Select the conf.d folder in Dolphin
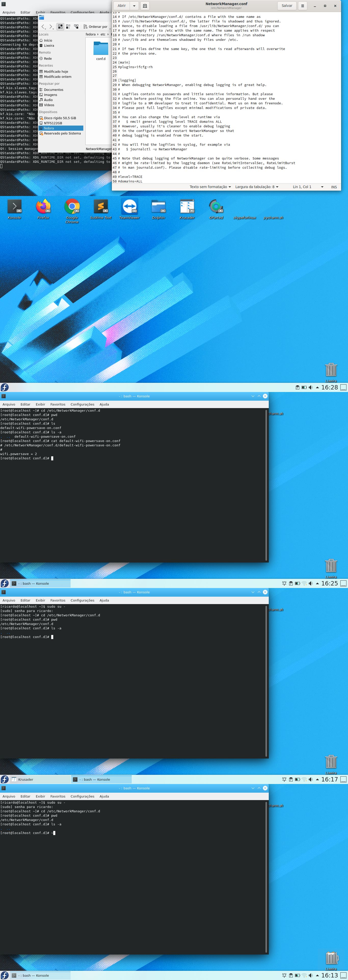 (x=101, y=51)
